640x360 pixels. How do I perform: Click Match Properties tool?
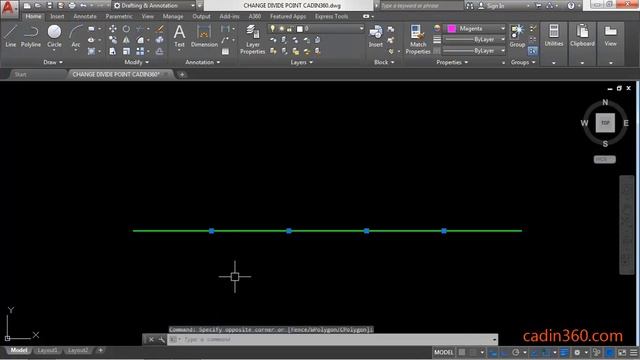(418, 39)
